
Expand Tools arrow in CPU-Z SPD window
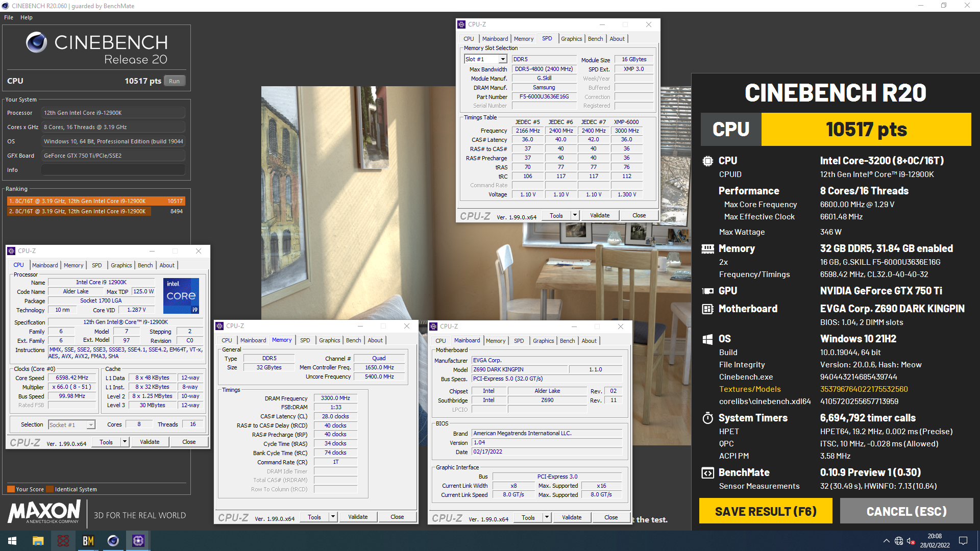[x=575, y=215]
